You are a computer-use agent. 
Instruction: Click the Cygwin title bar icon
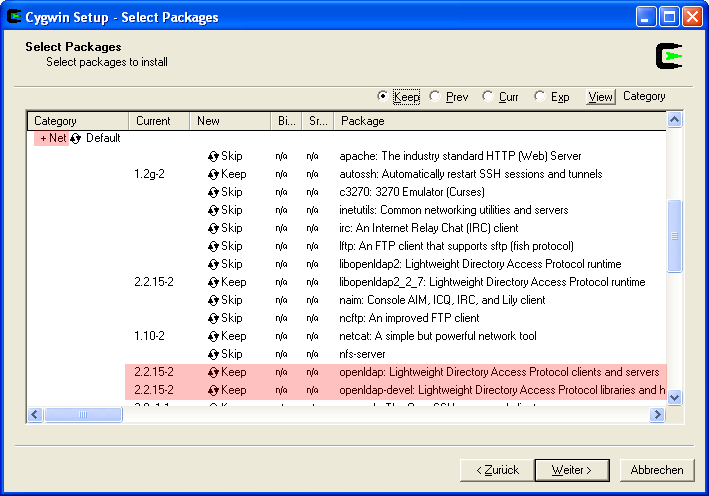tap(14, 17)
